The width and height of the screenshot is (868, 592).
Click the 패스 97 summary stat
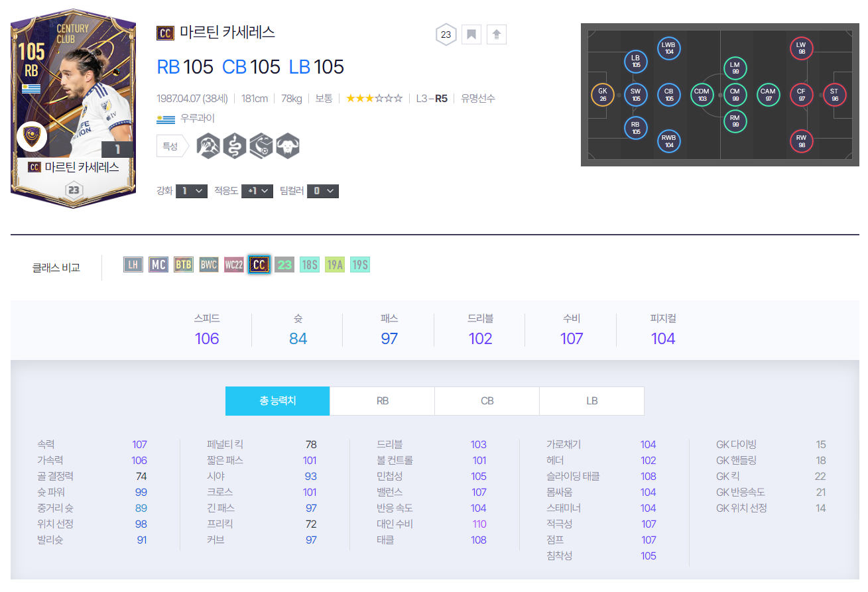pos(389,330)
